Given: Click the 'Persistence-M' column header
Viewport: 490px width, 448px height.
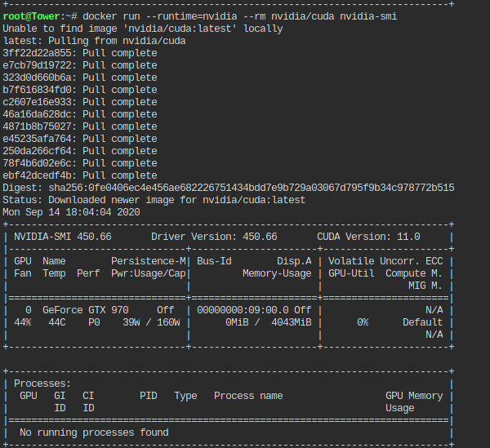Looking at the screenshot, I should pyautogui.click(x=149, y=261).
